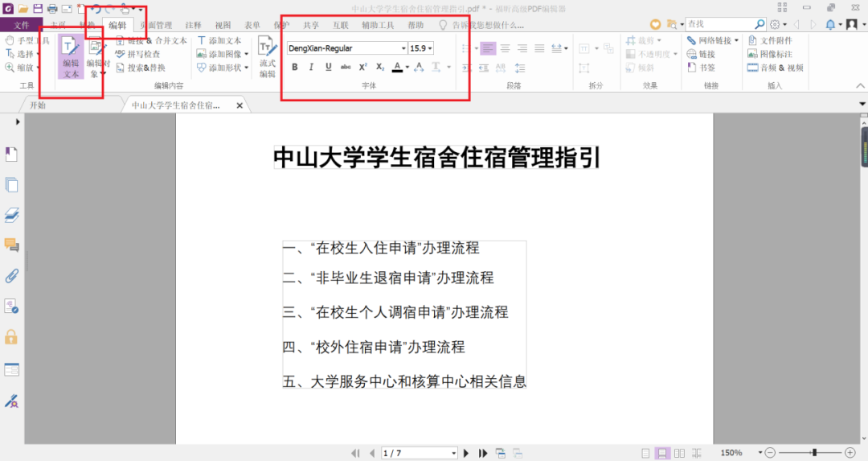Viewport: 868px width, 461px height.
Task: Toggle underline formatting (U)
Action: click(328, 67)
